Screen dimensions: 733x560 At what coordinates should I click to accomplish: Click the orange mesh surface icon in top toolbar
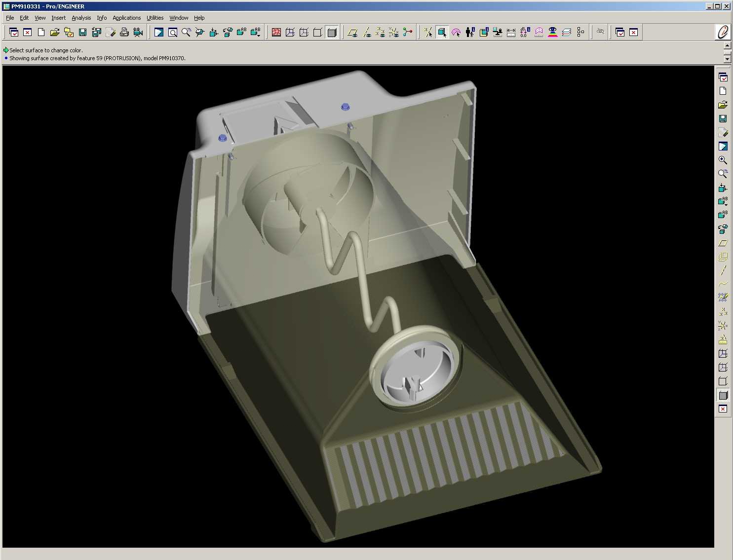pos(276,33)
